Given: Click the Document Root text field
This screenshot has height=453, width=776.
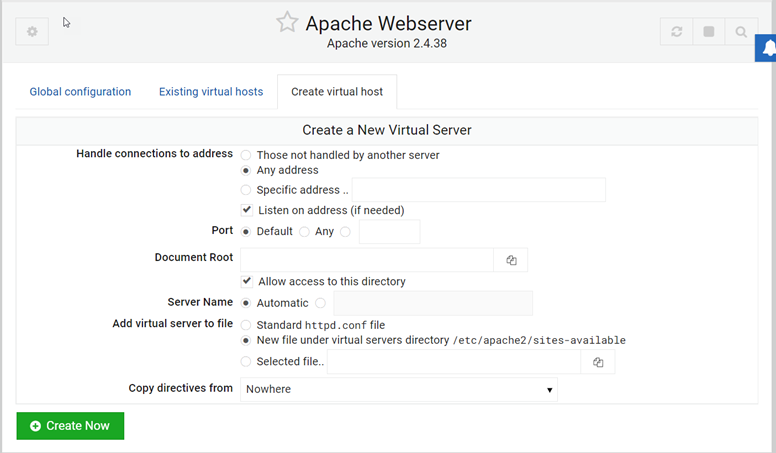Looking at the screenshot, I should point(367,260).
